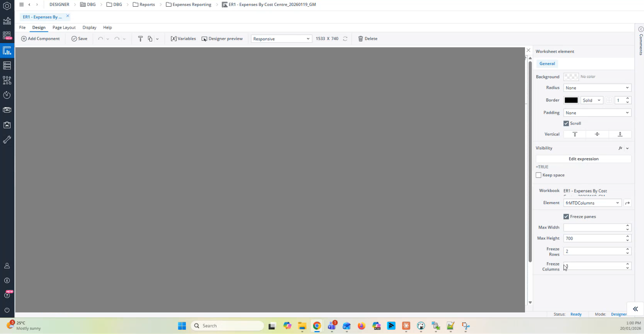Click the fx visibility expression icon
644x334 pixels.
tap(620, 148)
